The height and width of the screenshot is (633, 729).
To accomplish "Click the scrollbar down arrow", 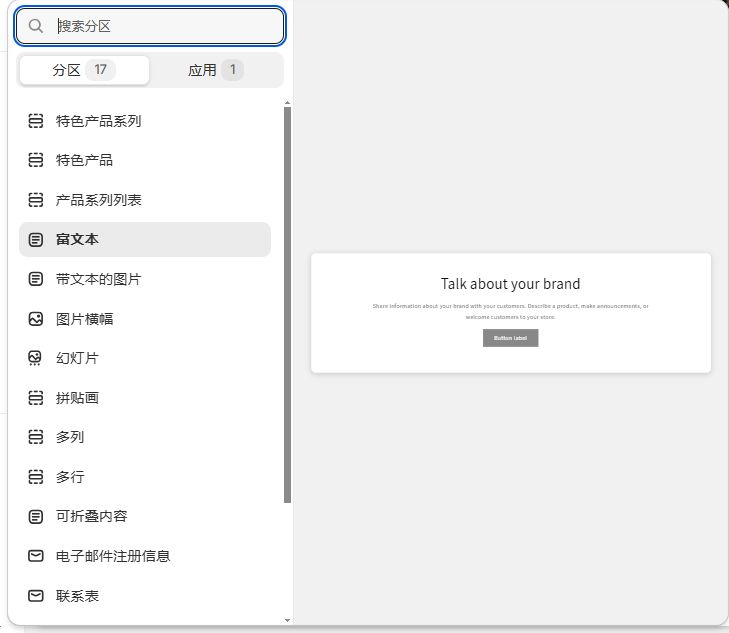I will click(287, 620).
